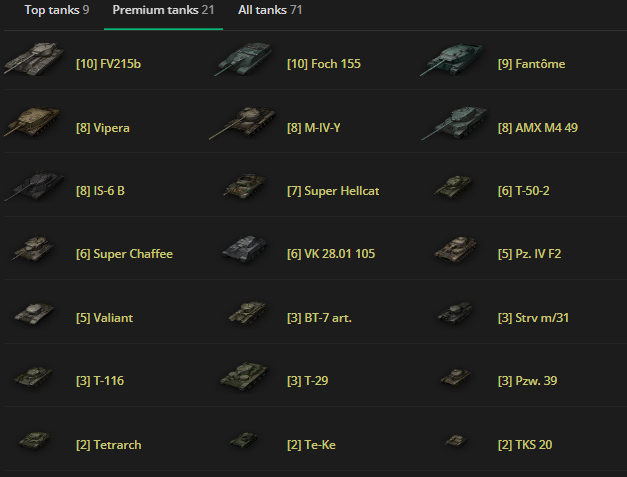Viewport: 627px width, 477px height.
Task: Open the All tanks tab
Action: point(270,10)
